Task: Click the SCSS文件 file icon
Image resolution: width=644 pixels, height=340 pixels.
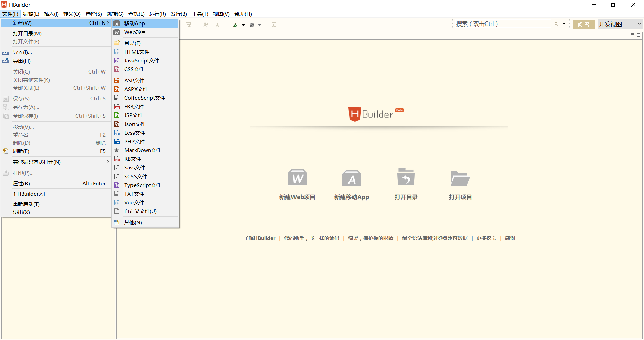Action: coord(117,176)
